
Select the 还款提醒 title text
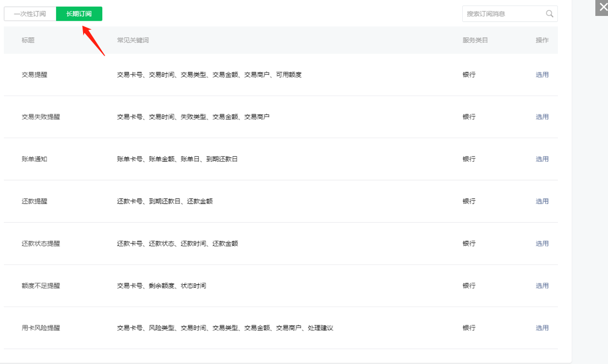pos(35,201)
